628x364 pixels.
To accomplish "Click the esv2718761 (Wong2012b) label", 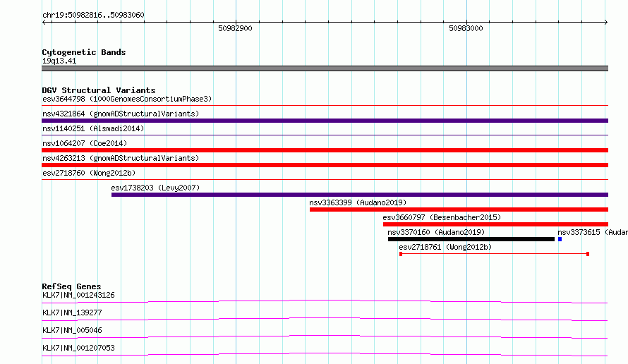I will pyautogui.click(x=445, y=247).
